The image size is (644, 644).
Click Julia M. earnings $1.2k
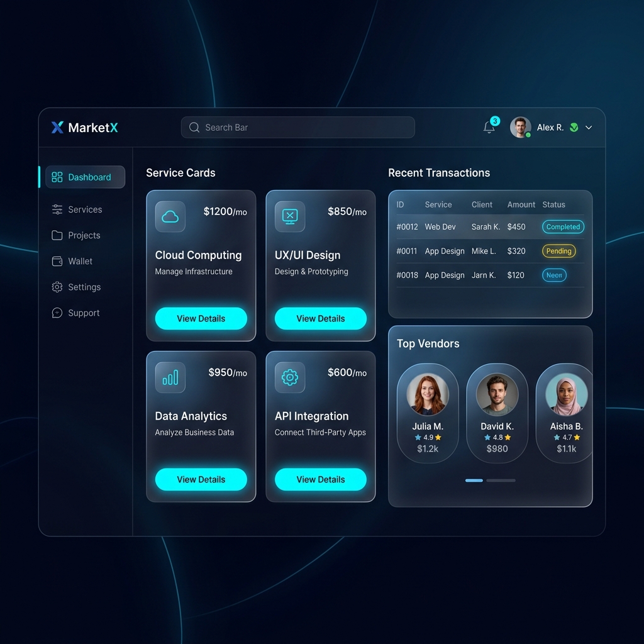428,449
